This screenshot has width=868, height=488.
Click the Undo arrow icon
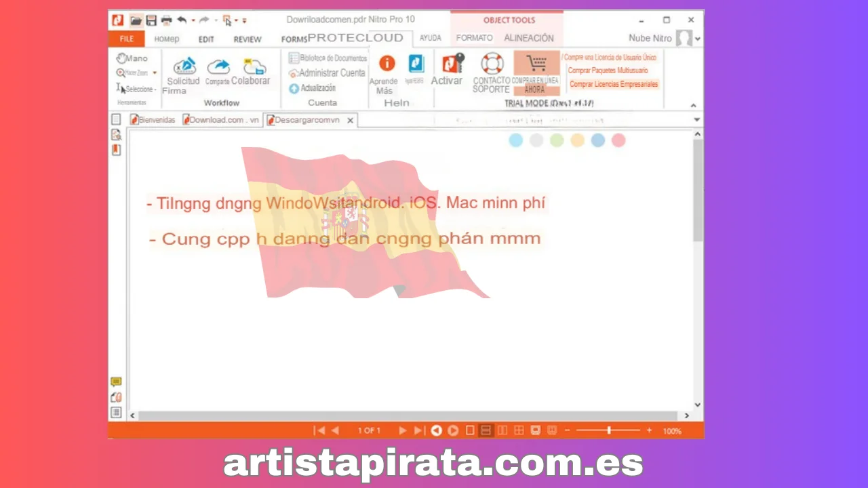point(182,20)
